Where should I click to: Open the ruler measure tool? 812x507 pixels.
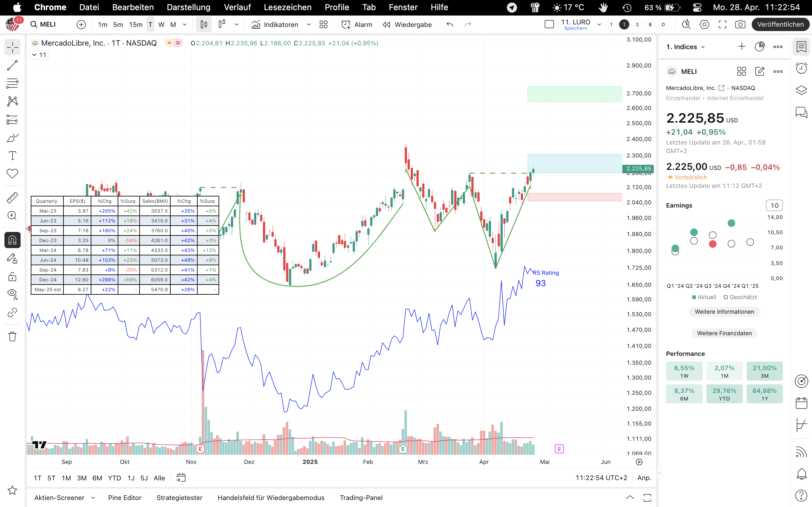[12, 198]
